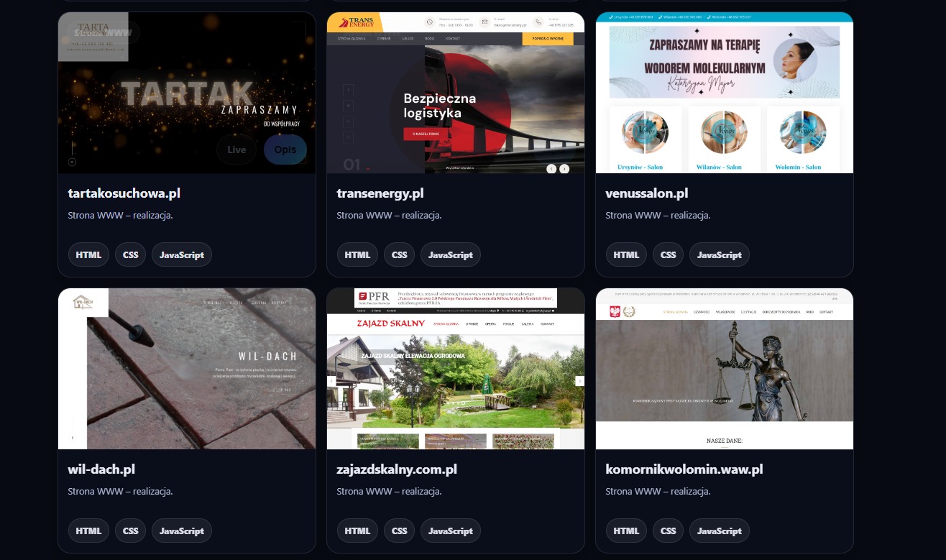Select the wil-dach.pl screenshot thumbnail

pos(187,369)
